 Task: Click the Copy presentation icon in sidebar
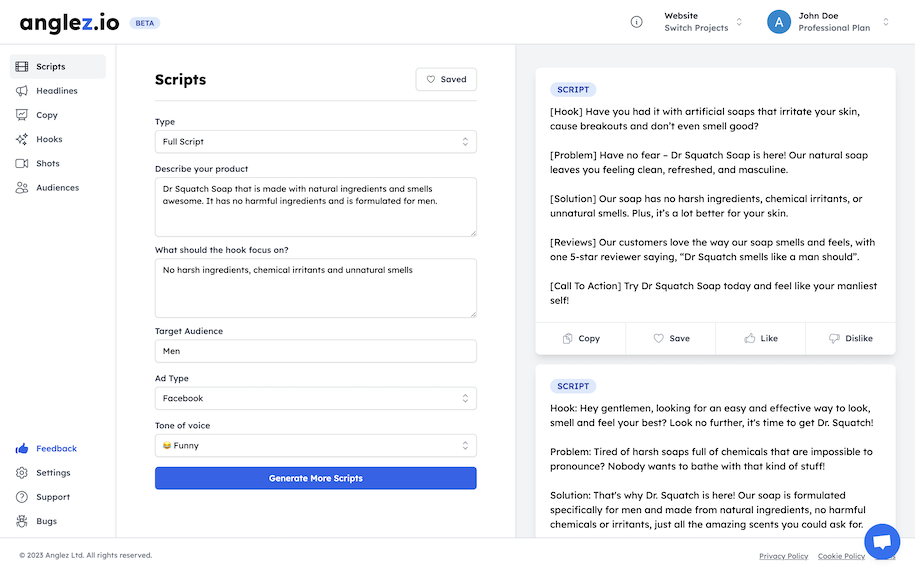coord(22,115)
